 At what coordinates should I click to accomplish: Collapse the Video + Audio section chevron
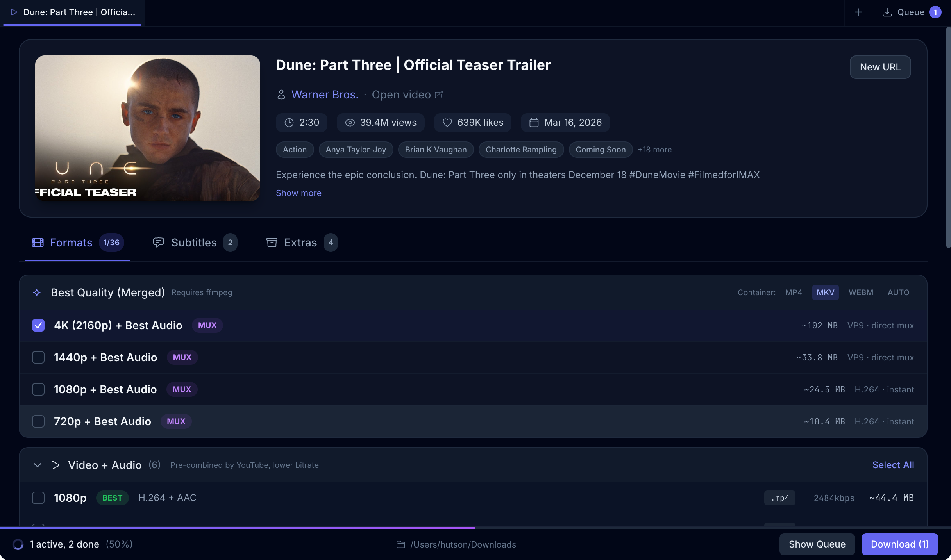38,465
